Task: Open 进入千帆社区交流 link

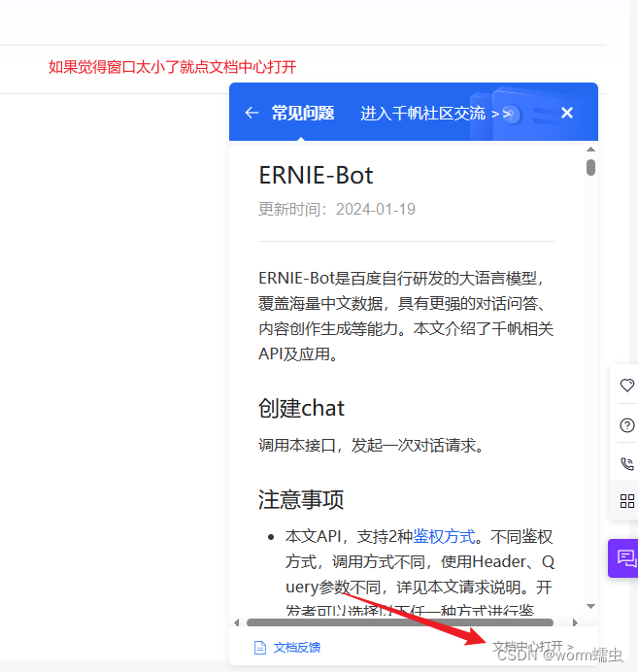Action: (436, 114)
